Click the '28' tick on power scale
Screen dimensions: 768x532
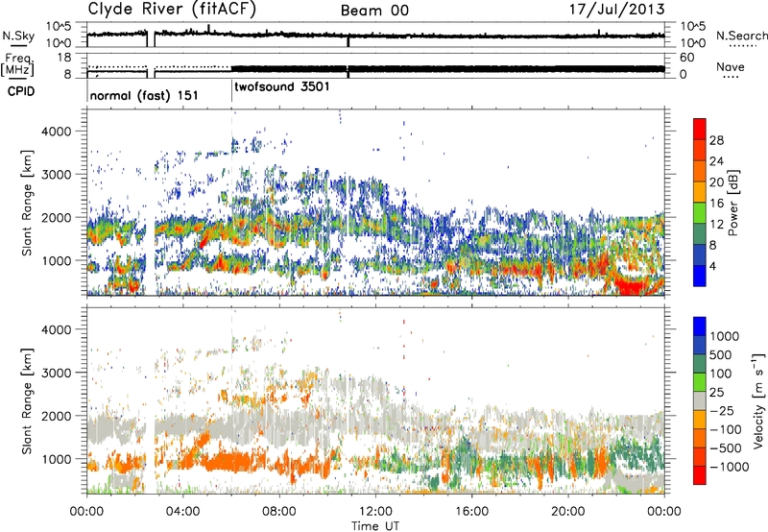click(x=716, y=140)
